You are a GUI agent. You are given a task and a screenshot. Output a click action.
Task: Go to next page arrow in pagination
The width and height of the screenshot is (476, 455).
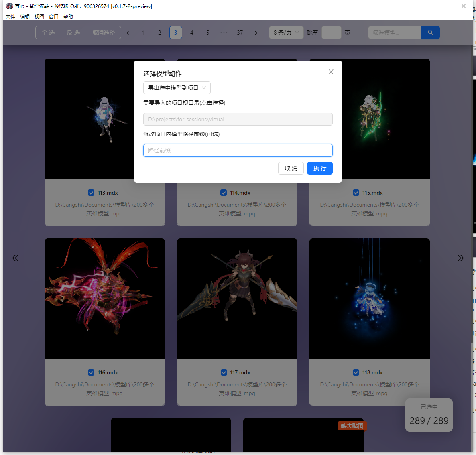[x=256, y=32]
